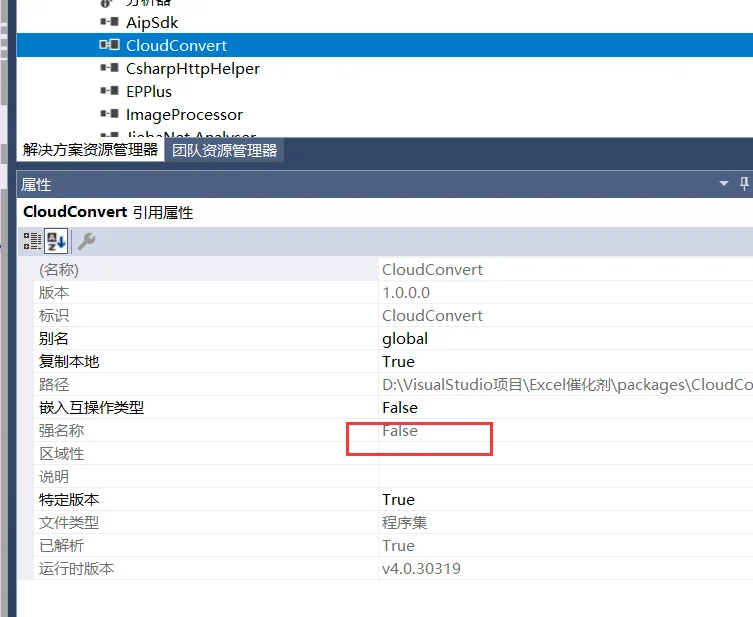Select the 版本 property row
This screenshot has height=617, width=753.
393,292
